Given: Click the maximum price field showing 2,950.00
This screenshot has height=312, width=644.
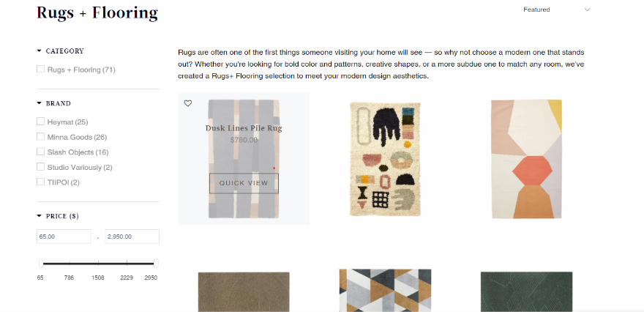Looking at the screenshot, I should click(x=132, y=237).
